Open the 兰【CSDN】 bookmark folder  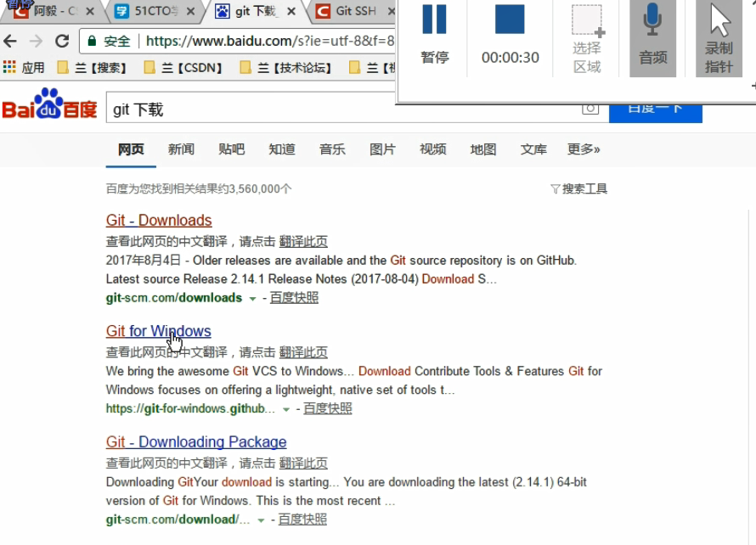point(183,67)
